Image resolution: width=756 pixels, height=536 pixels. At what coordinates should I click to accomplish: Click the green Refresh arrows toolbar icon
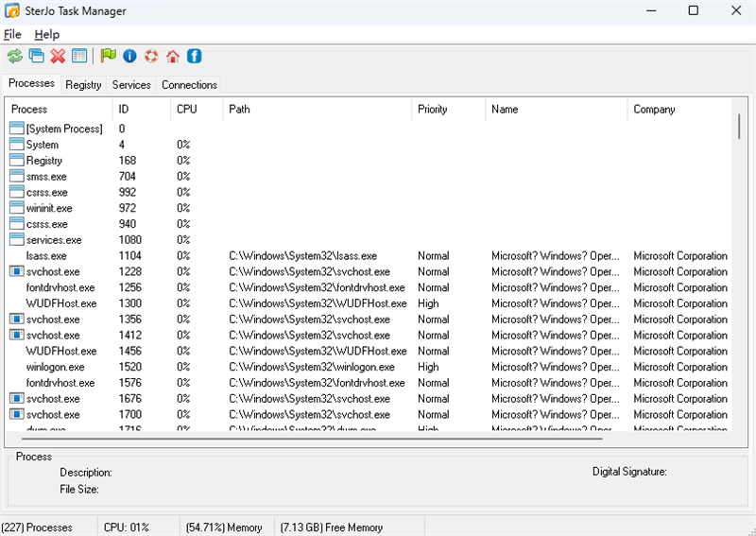(x=15, y=56)
